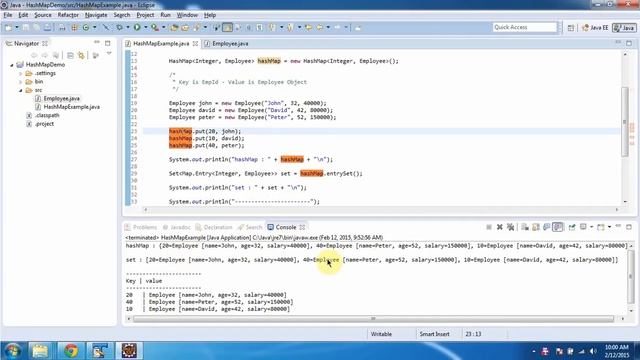Viewport: 640px width, 360px height.
Task: Open the Display Selected Console dropdown arrow
Action: point(591,227)
